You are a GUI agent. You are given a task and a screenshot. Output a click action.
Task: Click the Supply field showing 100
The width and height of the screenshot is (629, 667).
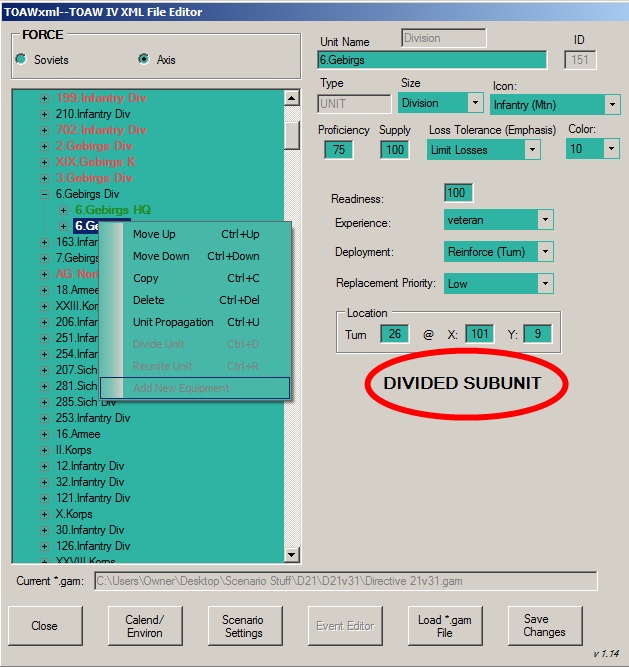(395, 150)
